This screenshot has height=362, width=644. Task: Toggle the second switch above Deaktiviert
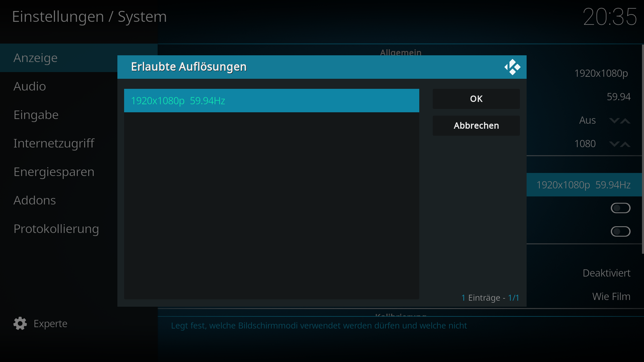click(x=621, y=232)
